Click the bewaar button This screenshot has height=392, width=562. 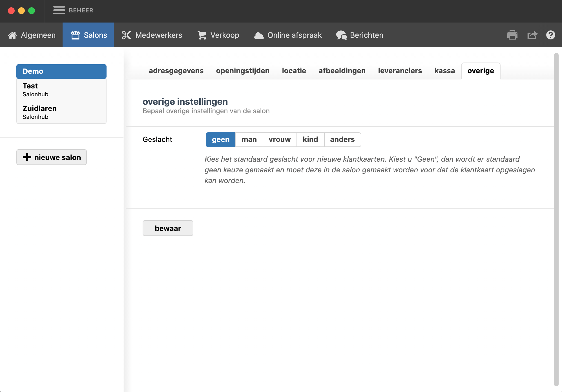point(168,228)
